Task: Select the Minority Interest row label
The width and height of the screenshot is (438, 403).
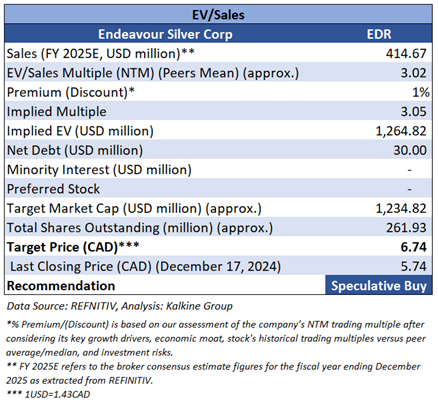Action: click(x=99, y=170)
